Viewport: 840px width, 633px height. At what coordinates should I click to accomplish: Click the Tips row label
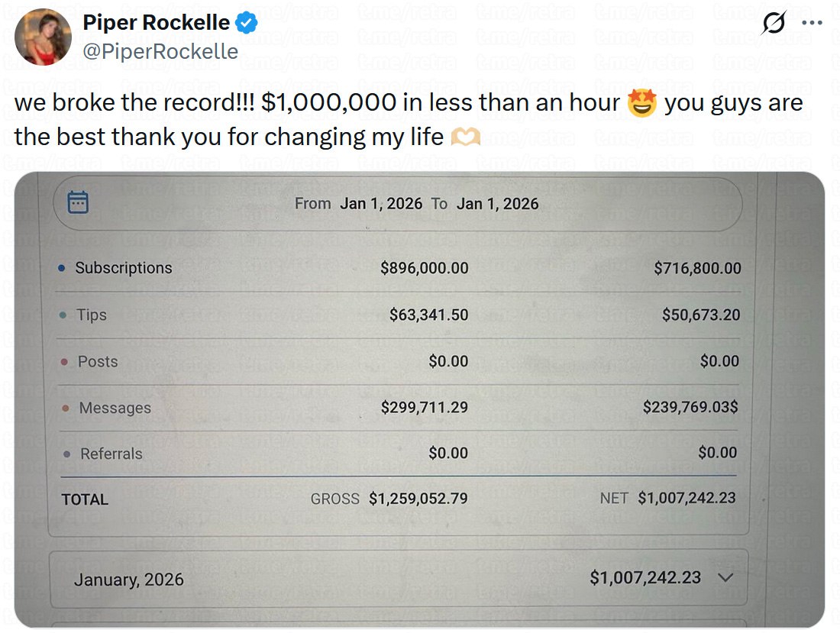tap(92, 315)
